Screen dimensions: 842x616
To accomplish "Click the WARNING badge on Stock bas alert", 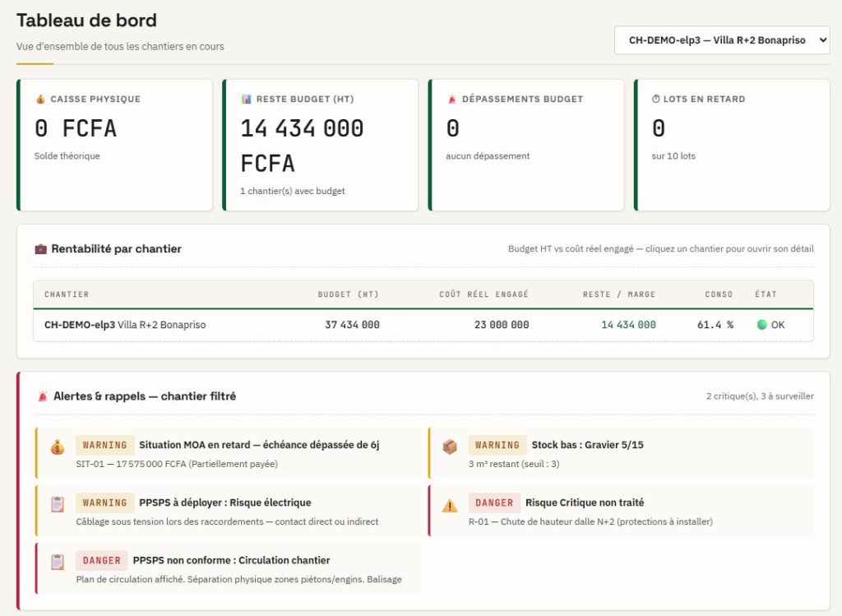I will (497, 445).
